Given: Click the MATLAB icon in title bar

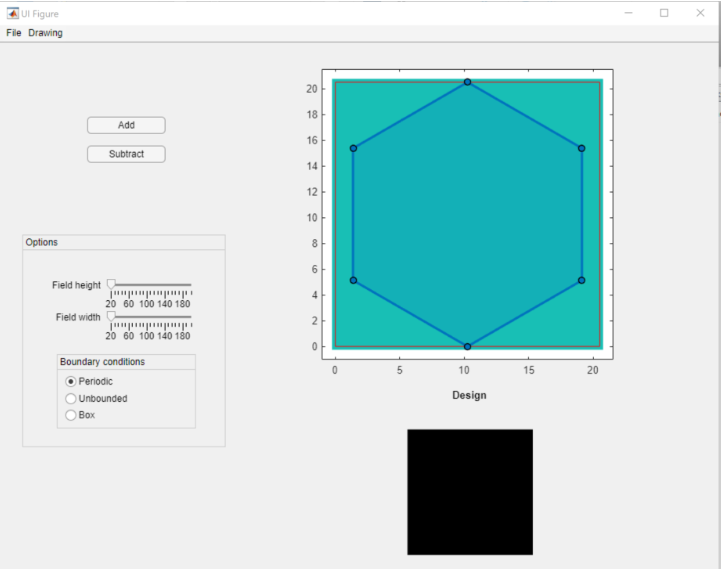Looking at the screenshot, I should point(12,13).
